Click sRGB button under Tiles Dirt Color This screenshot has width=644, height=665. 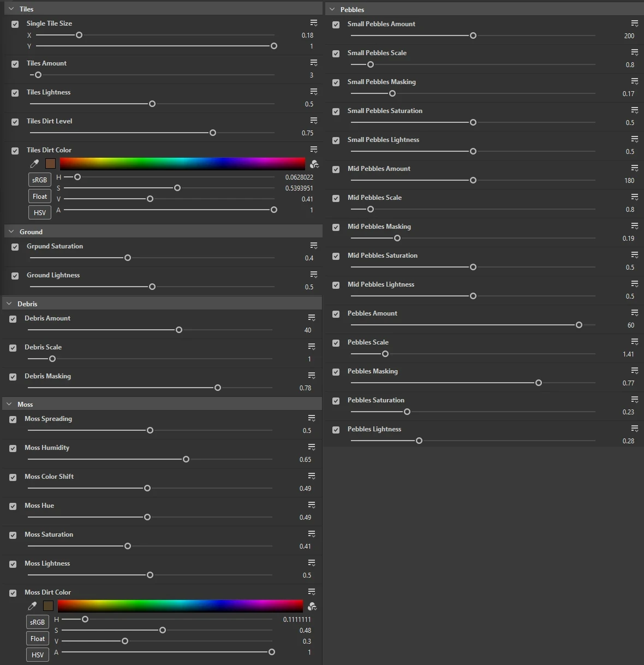pos(40,180)
